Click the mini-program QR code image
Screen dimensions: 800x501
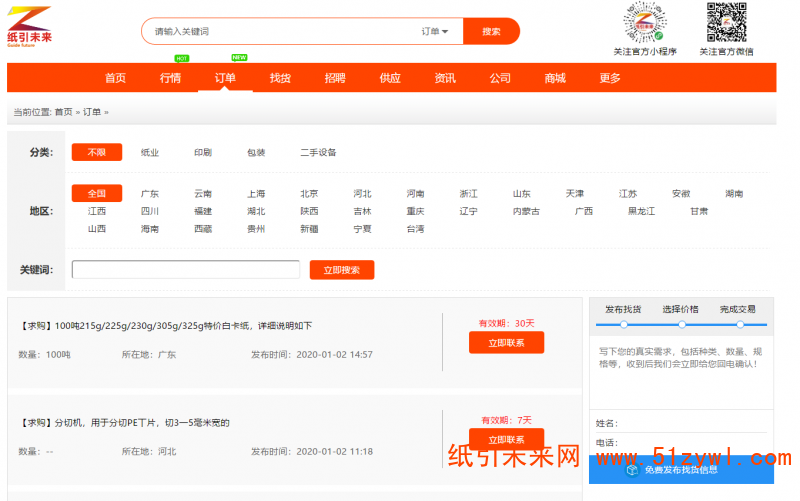644,24
